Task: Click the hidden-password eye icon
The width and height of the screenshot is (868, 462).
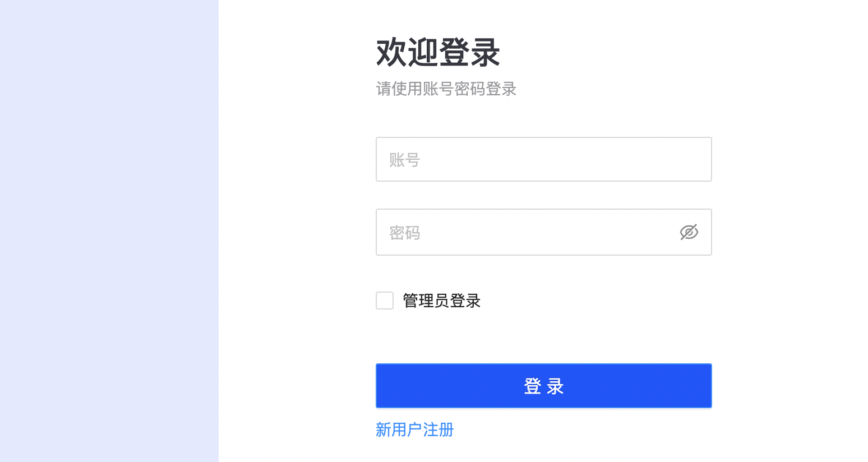Action: click(x=689, y=232)
